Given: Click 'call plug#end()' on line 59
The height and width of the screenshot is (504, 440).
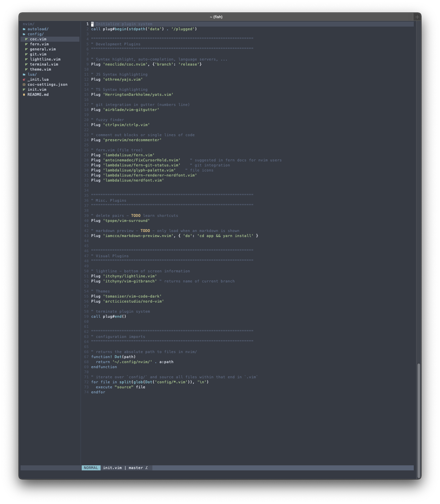Looking at the screenshot, I should pos(109,316).
